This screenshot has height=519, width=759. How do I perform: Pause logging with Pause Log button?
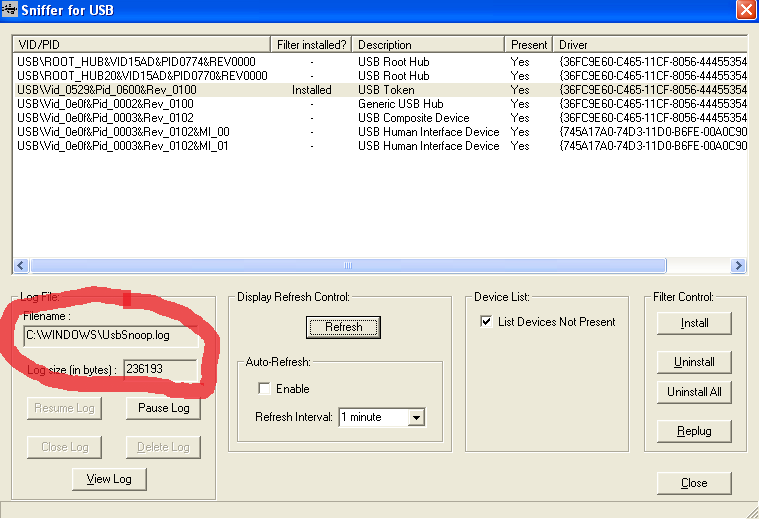163,408
